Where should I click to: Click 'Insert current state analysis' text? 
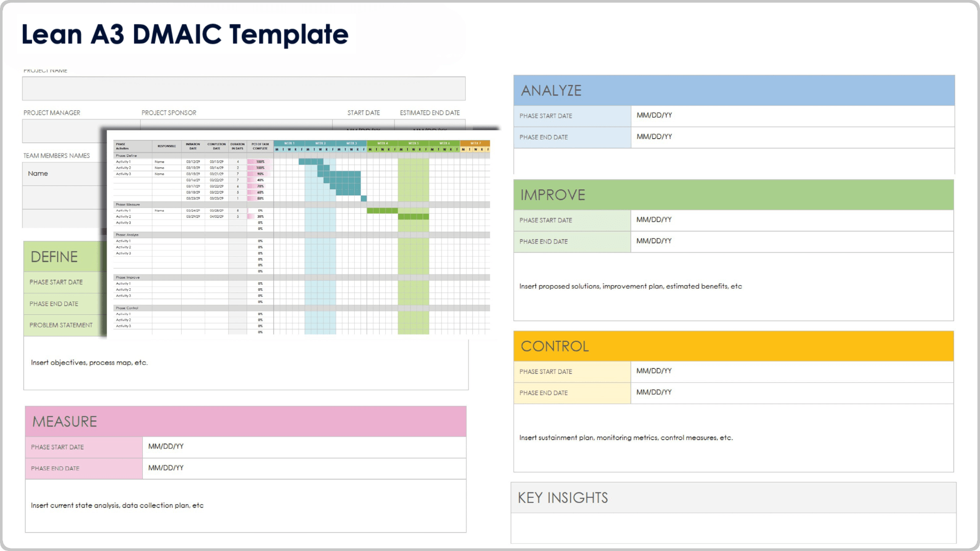[x=117, y=506]
